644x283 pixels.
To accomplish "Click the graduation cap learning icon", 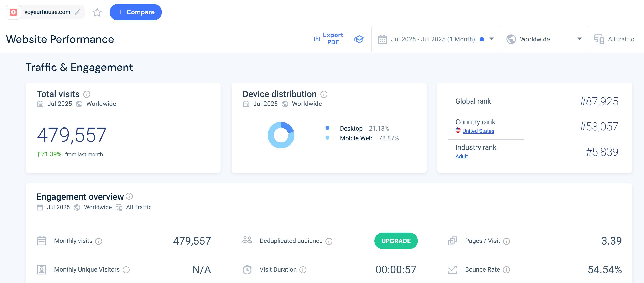I will tap(359, 39).
